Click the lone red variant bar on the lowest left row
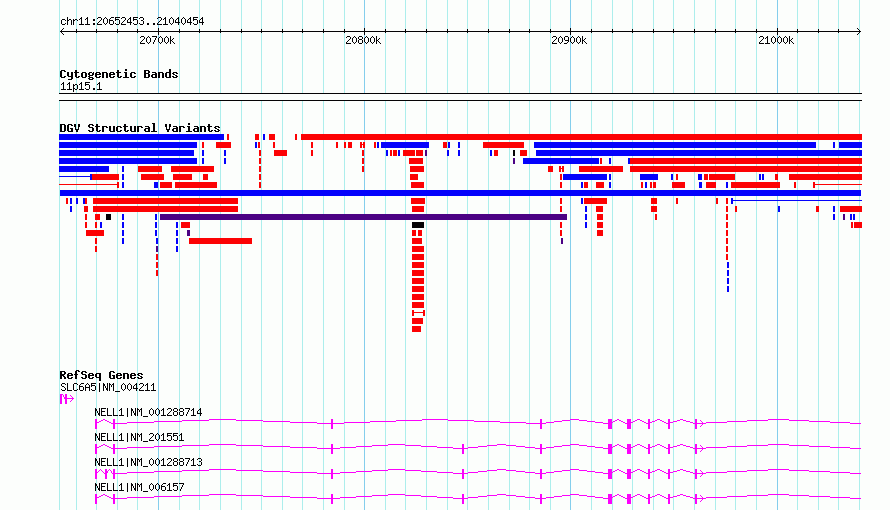This screenshot has height=510, width=890. pos(220,241)
